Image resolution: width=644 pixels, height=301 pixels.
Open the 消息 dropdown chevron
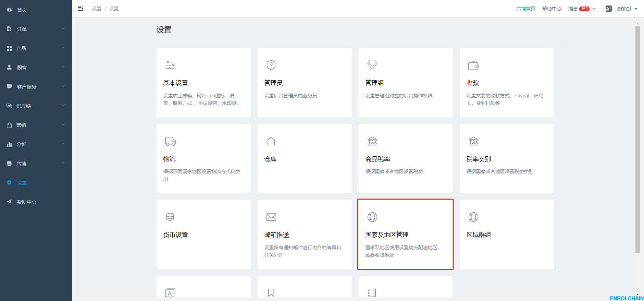point(594,9)
